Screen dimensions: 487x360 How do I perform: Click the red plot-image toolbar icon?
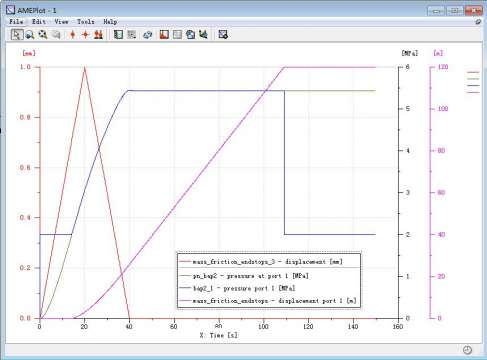coord(164,34)
